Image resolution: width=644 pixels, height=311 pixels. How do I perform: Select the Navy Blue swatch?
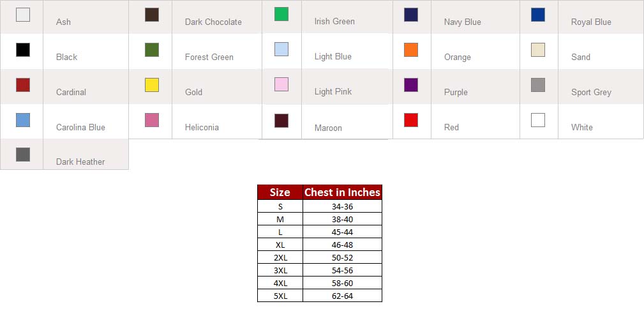coord(411,15)
